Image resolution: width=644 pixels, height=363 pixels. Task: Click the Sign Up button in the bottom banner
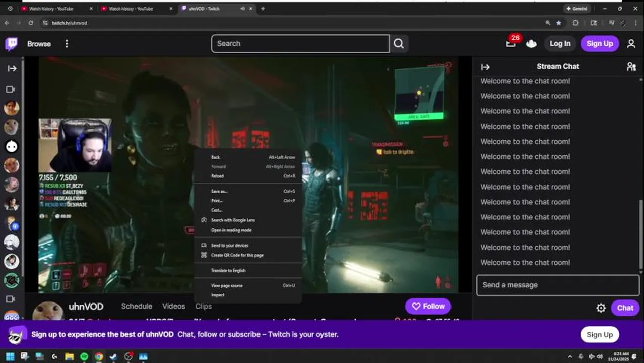[599, 335]
